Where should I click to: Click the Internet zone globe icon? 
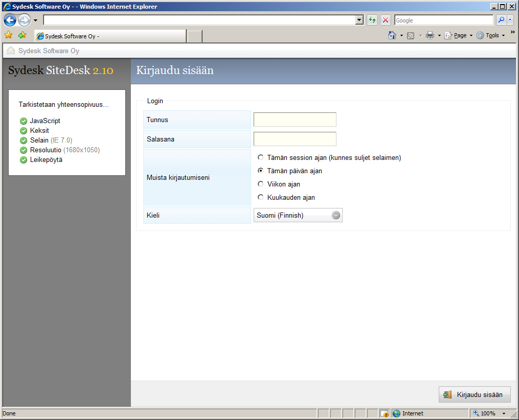coord(396,413)
